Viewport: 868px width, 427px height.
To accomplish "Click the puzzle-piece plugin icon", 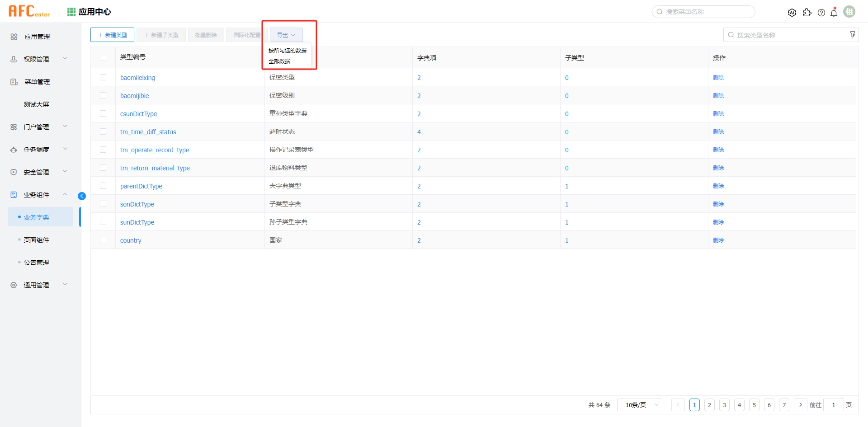I will [807, 13].
